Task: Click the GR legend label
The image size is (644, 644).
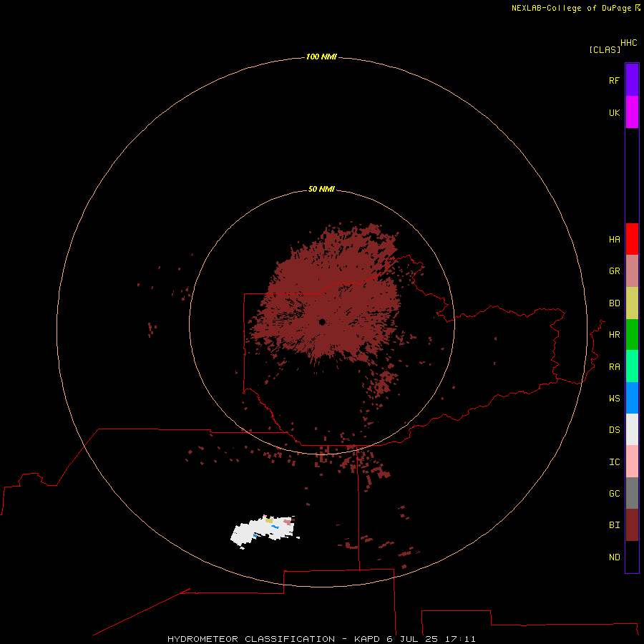Action: tap(615, 271)
